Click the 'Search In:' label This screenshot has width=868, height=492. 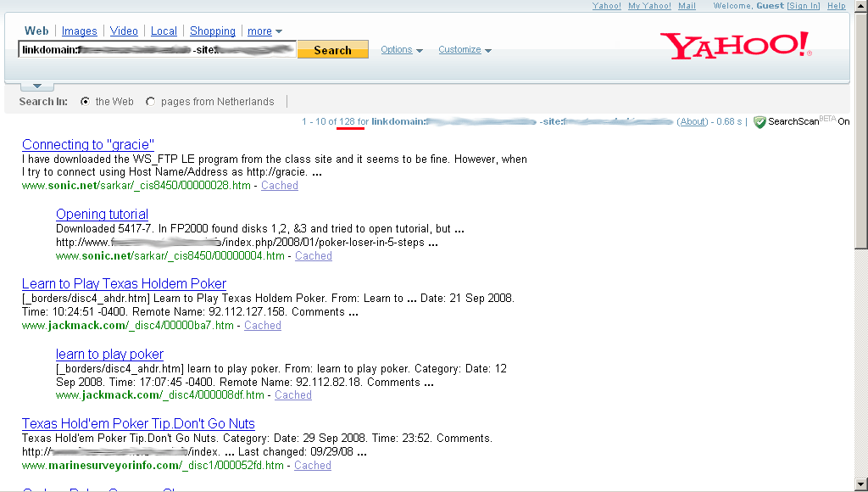point(43,102)
